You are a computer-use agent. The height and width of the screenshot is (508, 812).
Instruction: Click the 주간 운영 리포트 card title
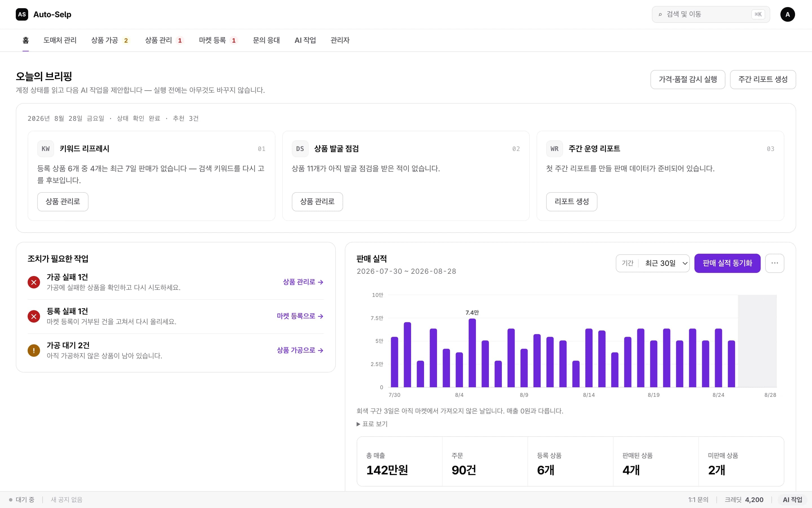pos(594,149)
